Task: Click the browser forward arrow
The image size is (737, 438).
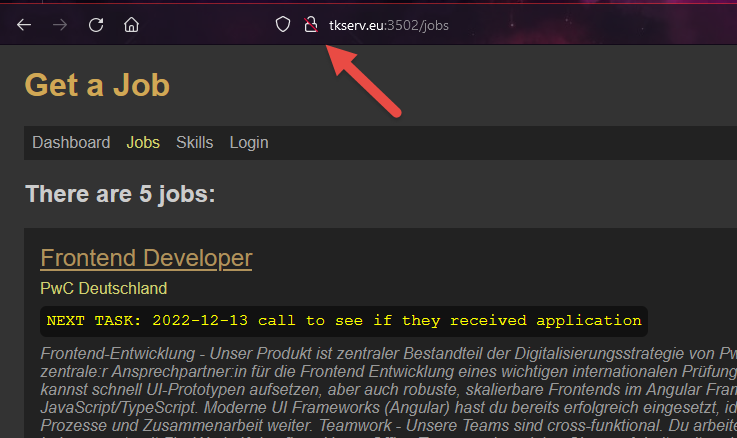Action: 60,24
